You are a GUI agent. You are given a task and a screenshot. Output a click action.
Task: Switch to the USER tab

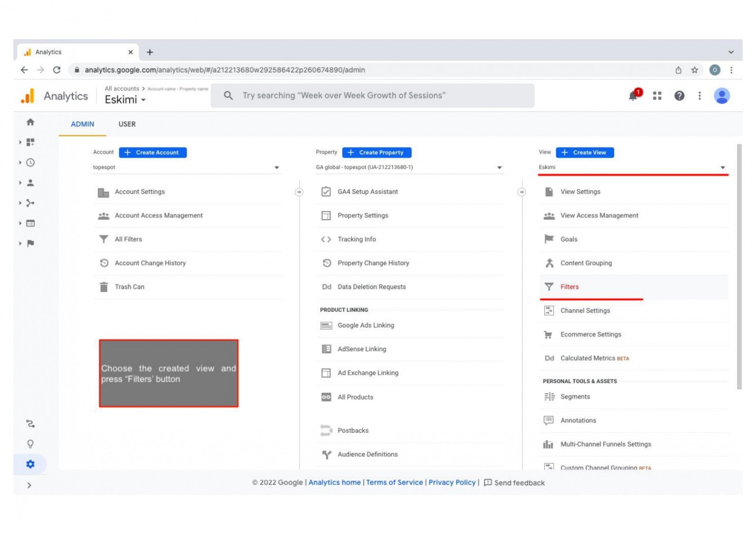(127, 124)
